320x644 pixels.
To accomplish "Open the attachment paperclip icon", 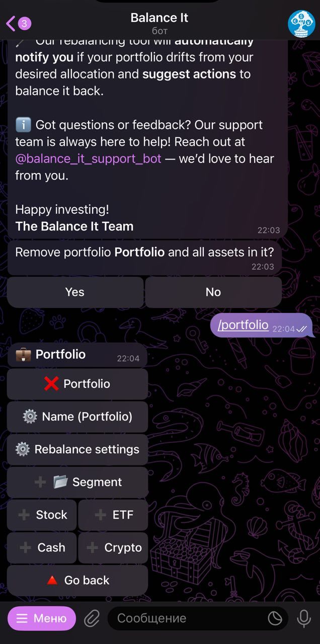I will click(91, 618).
